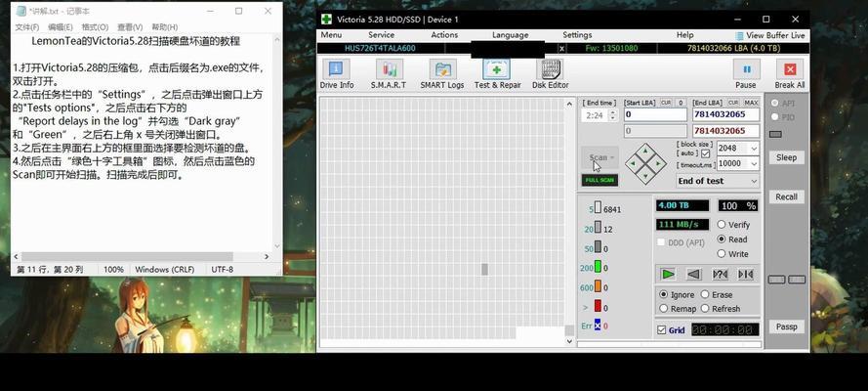868x391 pixels.
Task: Click the View Buffer Live icon
Action: click(739, 35)
